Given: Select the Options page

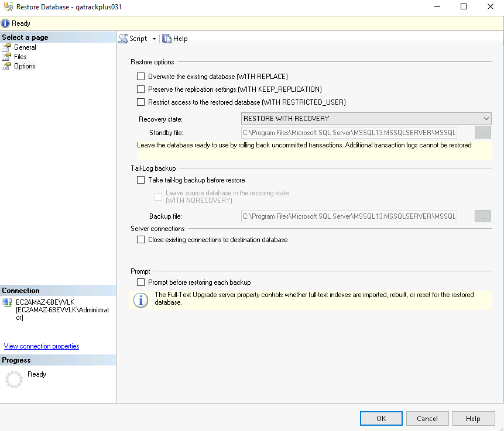Looking at the screenshot, I should click(x=25, y=66).
